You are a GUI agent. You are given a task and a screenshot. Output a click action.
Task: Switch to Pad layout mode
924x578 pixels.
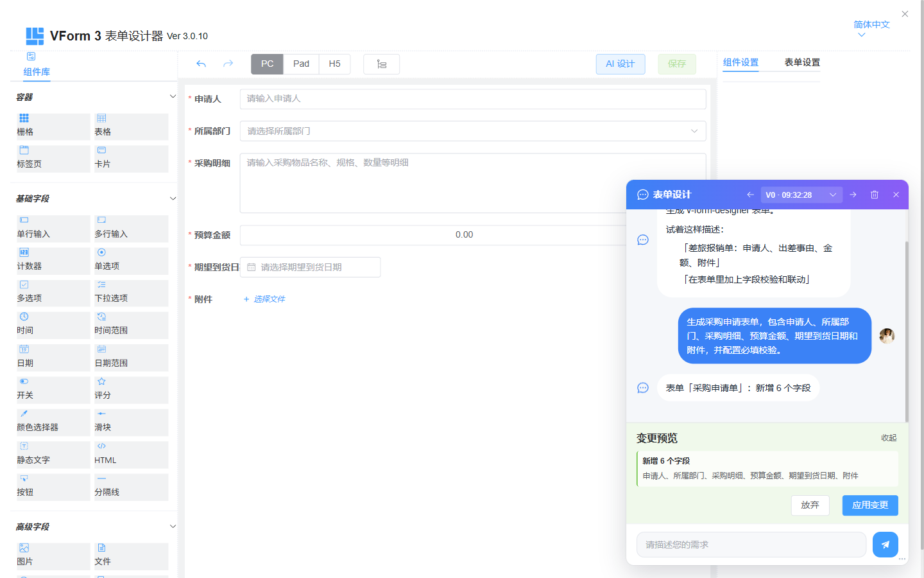click(301, 64)
